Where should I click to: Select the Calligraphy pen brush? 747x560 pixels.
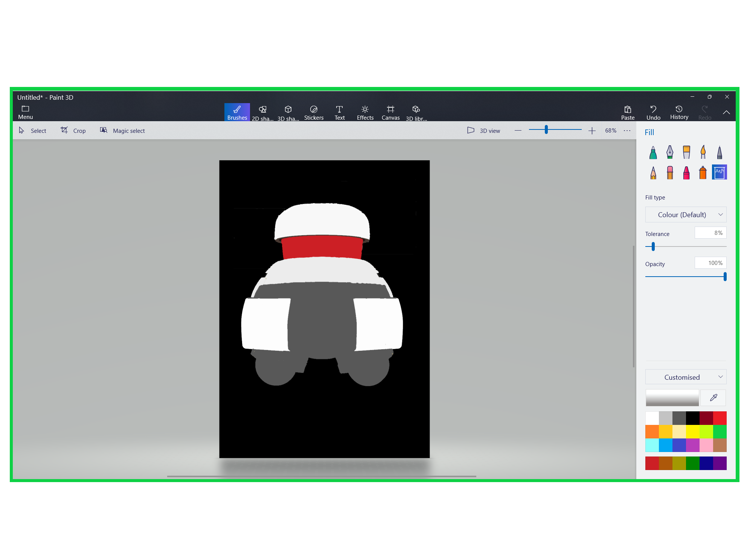pos(670,152)
